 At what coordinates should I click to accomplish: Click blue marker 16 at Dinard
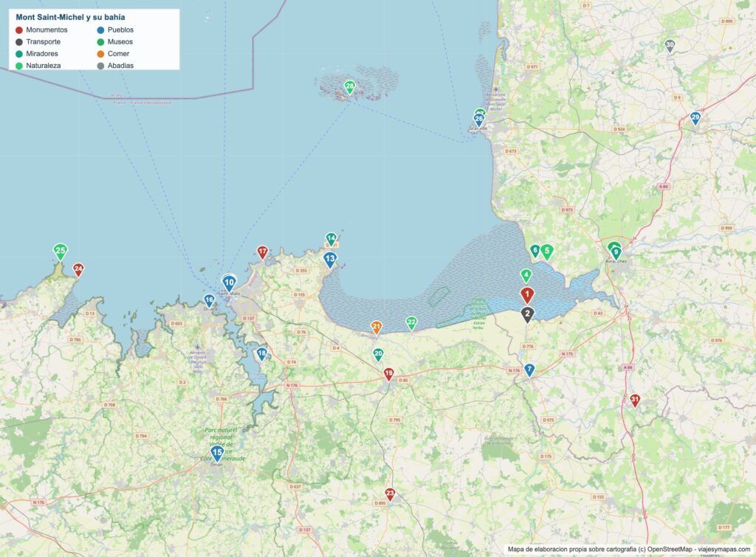point(209,301)
